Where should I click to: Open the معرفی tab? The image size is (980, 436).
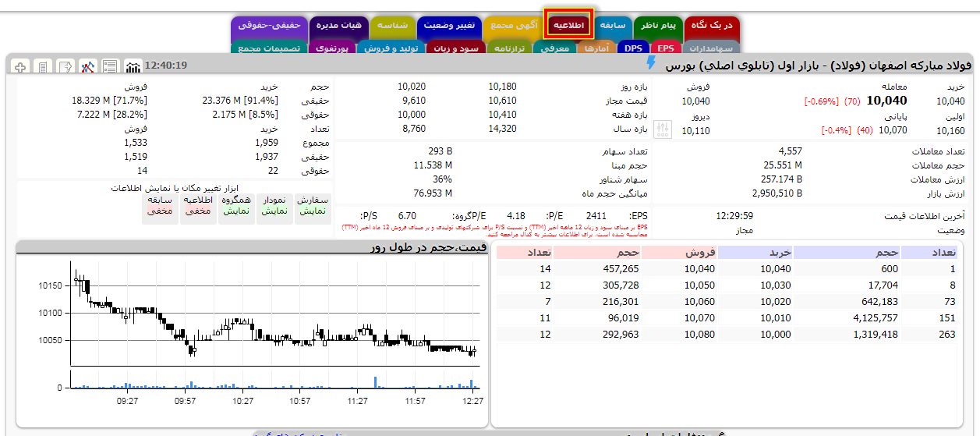coord(556,48)
